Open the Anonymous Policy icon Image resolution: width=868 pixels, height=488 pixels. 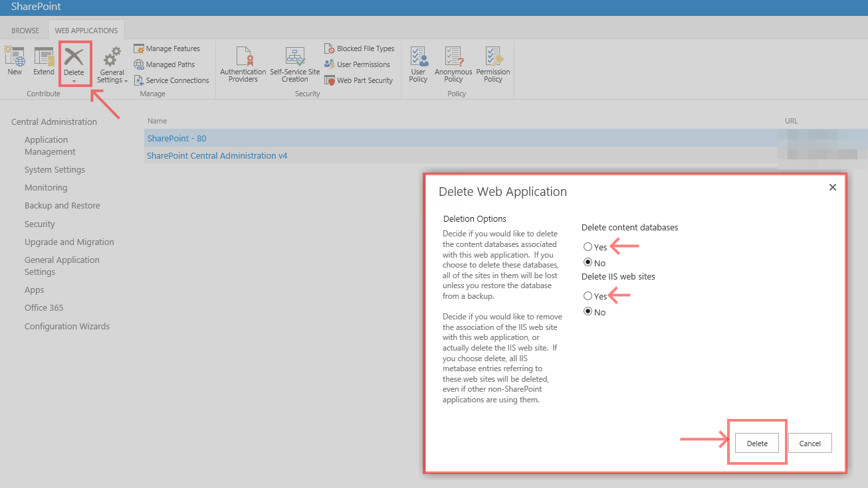[453, 56]
